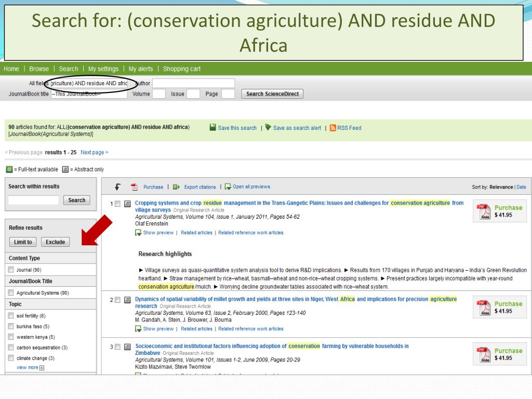Open My alerts in the nav bar

(140, 69)
